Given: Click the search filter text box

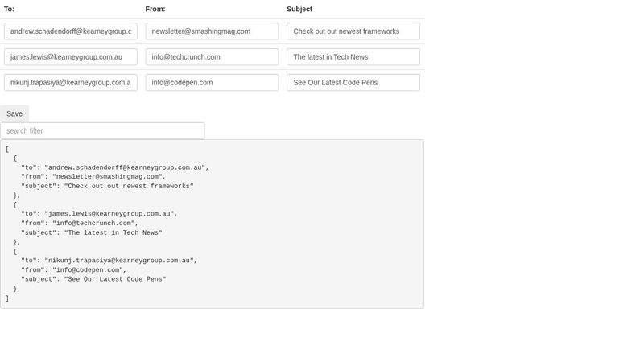Looking at the screenshot, I should point(102,131).
